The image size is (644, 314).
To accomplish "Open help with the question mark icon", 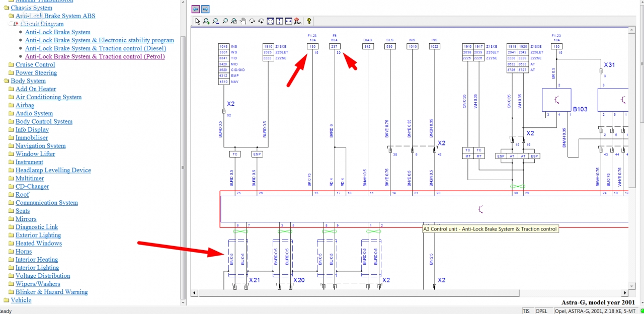I will (309, 21).
